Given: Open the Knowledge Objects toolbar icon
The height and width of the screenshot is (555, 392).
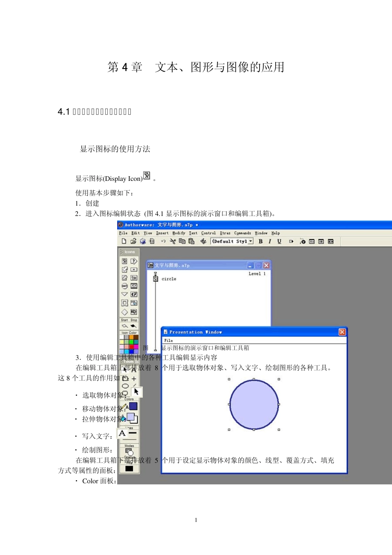Looking at the screenshot, I should pos(331,241).
